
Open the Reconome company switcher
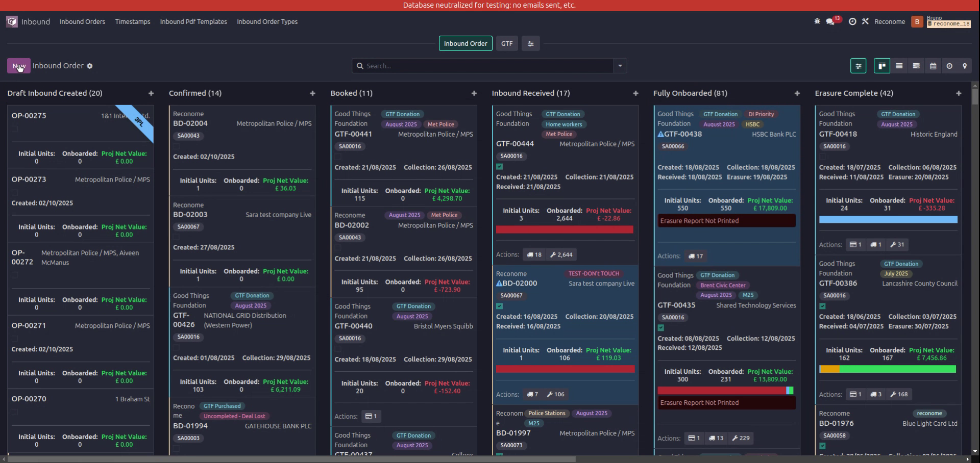[889, 21]
